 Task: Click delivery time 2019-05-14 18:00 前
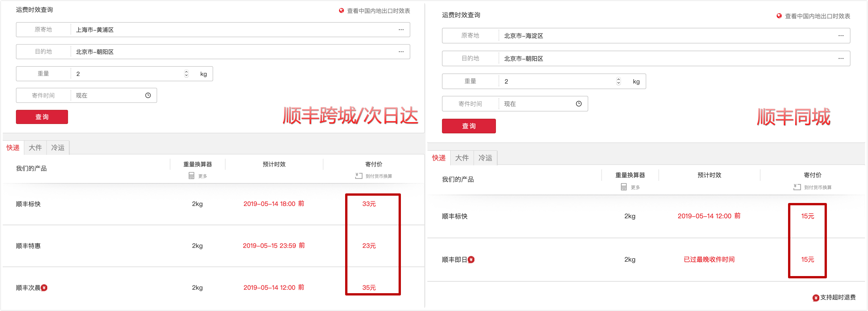click(274, 204)
